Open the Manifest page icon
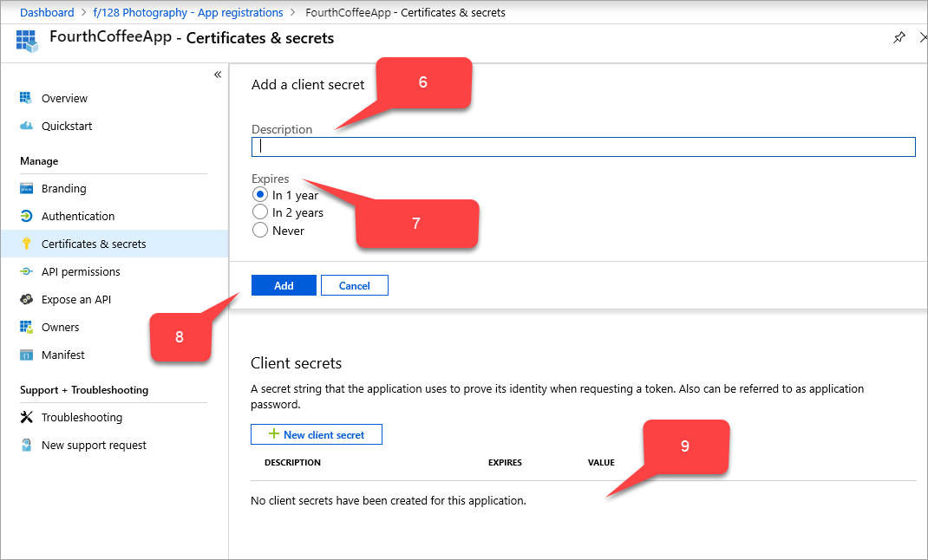The width and height of the screenshot is (928, 560). 28,355
